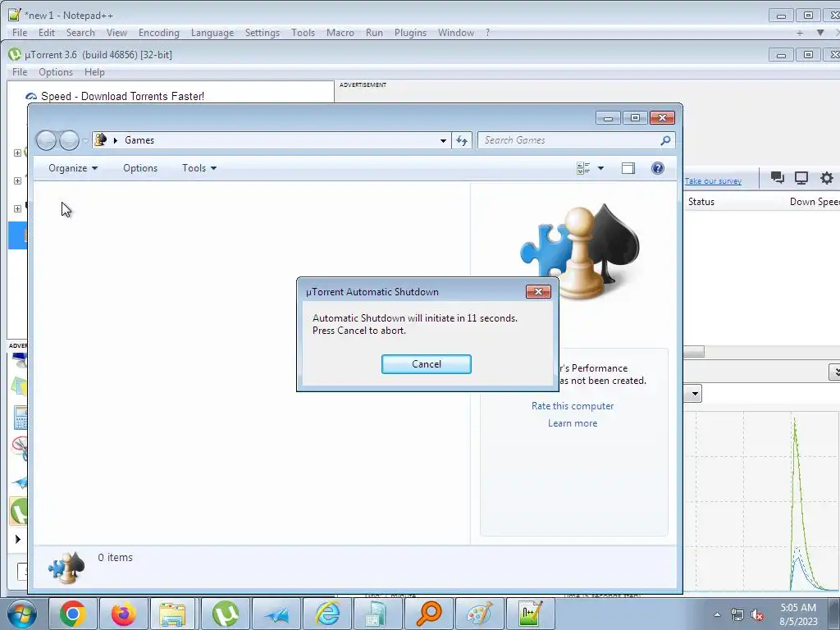The image size is (840, 630).
Task: Open the Windows Start menu
Action: point(22,614)
